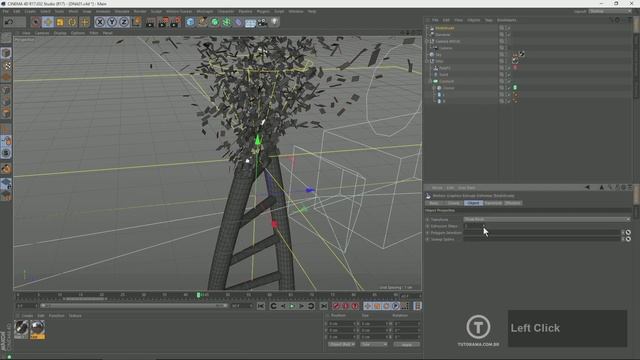The width and height of the screenshot is (640, 360).
Task: Switch to the Effectors tab
Action: (x=513, y=203)
